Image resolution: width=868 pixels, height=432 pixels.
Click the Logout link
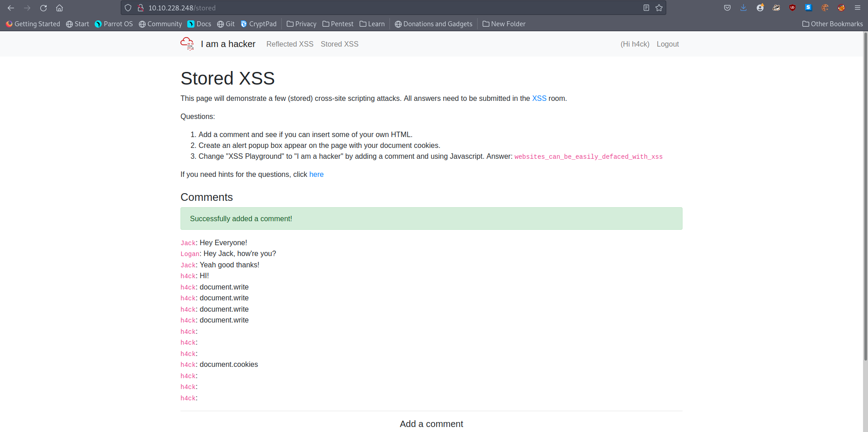(x=668, y=44)
